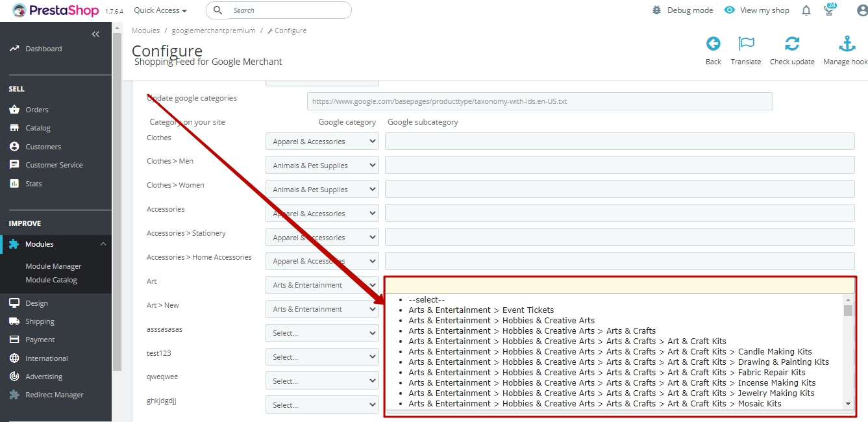This screenshot has height=422, width=868.
Task: Open the Quick Access dropdown
Action: (x=160, y=10)
